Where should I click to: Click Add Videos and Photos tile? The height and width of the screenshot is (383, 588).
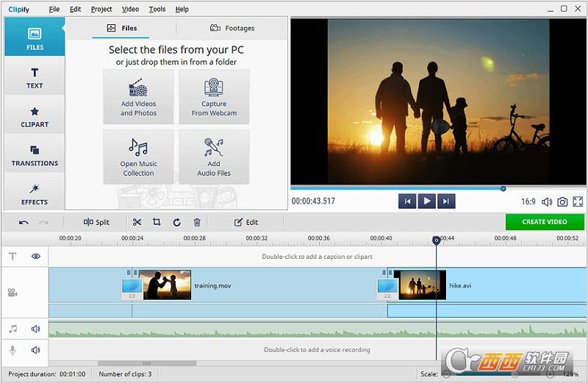click(138, 97)
